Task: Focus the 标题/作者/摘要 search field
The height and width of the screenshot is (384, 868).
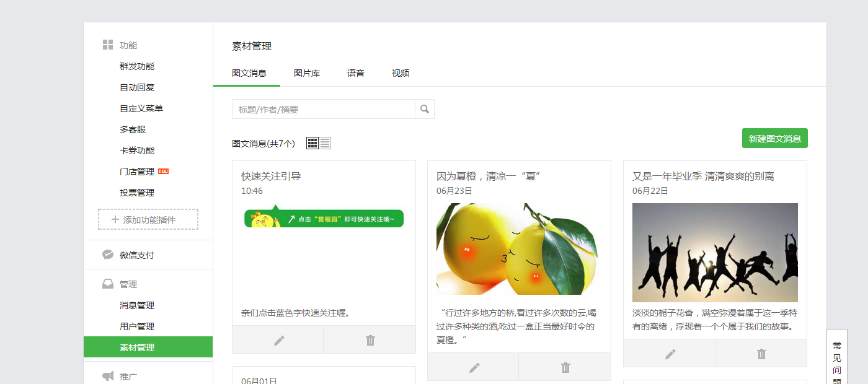Action: coord(324,109)
